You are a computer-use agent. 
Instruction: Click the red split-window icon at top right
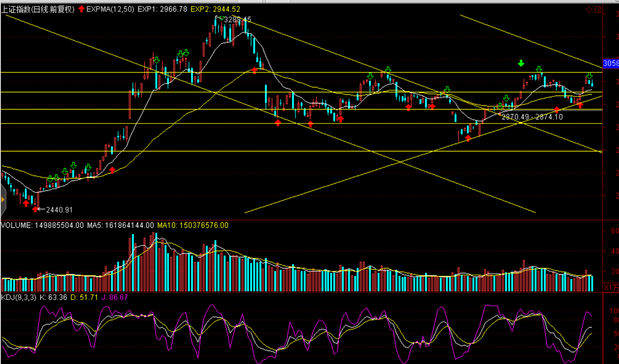(598, 10)
